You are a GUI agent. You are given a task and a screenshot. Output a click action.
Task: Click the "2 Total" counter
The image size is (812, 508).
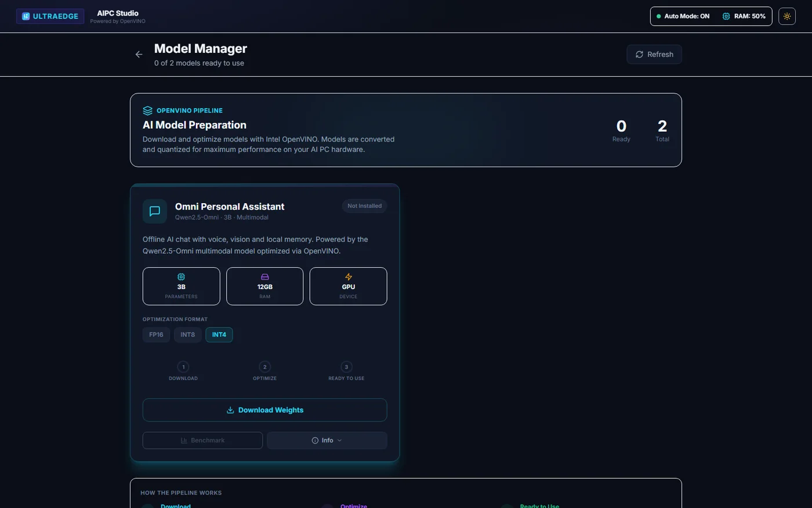[662, 130]
